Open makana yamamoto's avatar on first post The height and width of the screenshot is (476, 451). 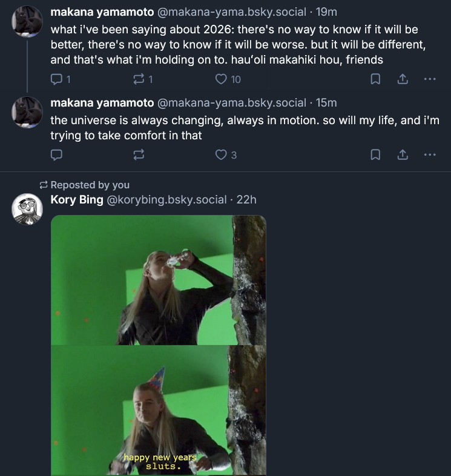coord(27,22)
